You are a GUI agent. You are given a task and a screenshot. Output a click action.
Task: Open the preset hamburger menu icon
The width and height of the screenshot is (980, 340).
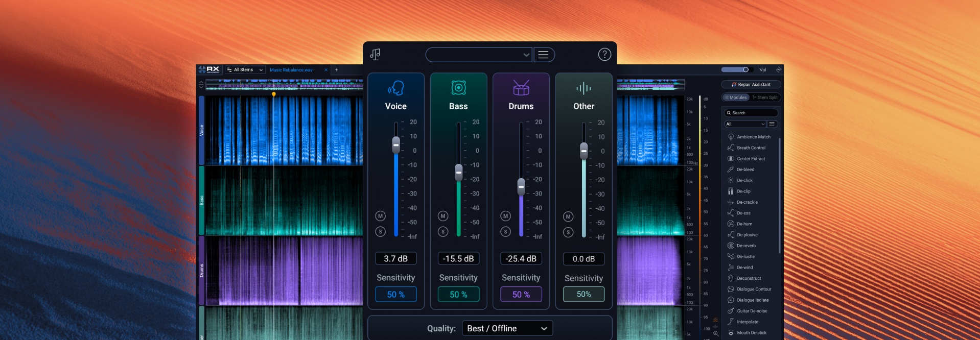(x=544, y=55)
